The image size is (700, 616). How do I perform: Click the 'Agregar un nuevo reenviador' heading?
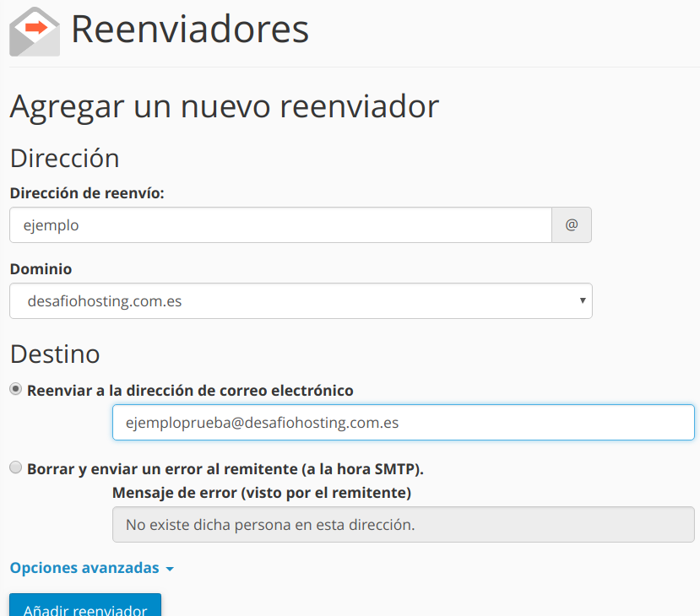223,106
